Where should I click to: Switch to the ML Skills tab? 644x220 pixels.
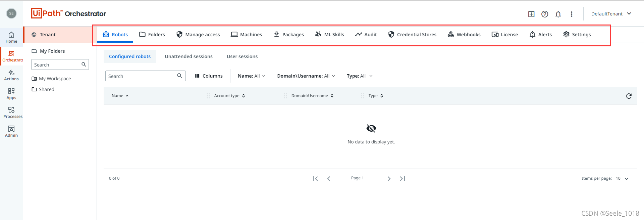(x=329, y=35)
